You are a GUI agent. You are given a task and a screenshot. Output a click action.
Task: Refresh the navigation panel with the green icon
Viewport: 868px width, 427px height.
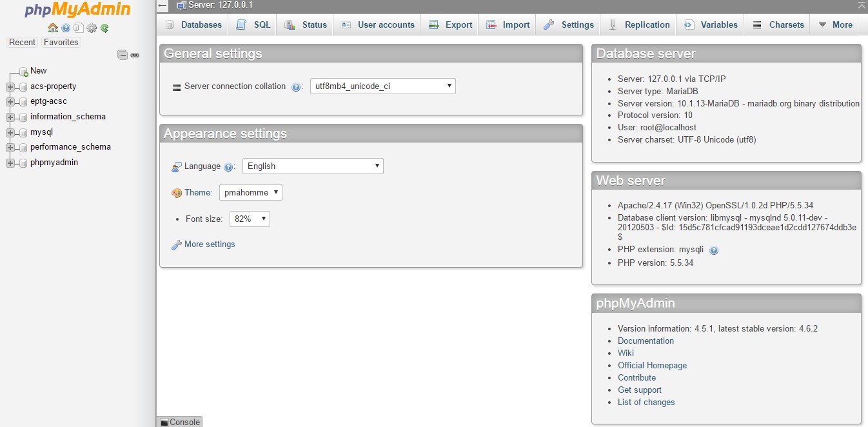click(x=103, y=28)
